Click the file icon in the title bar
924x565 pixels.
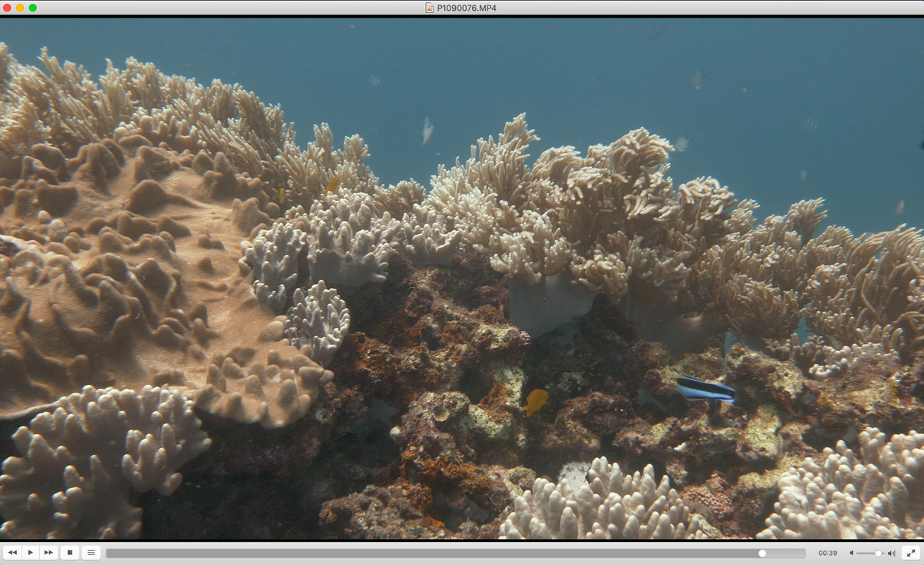click(x=430, y=8)
